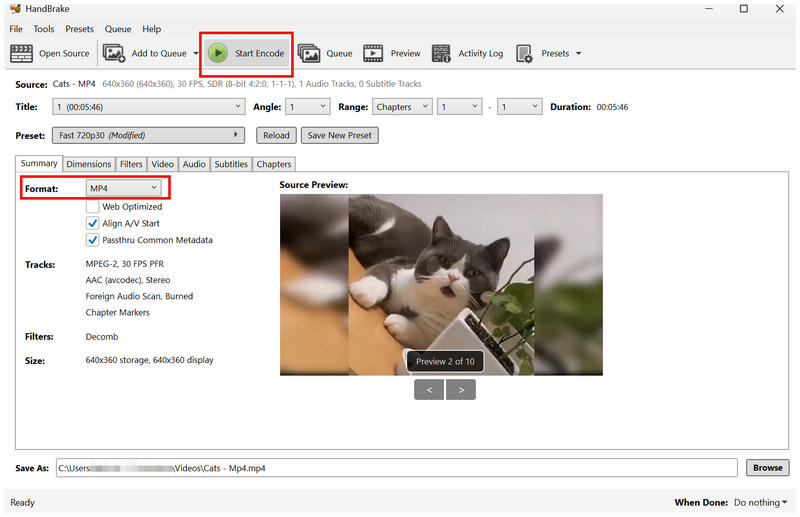Open the When Done Do nothing dropdown

(x=760, y=502)
